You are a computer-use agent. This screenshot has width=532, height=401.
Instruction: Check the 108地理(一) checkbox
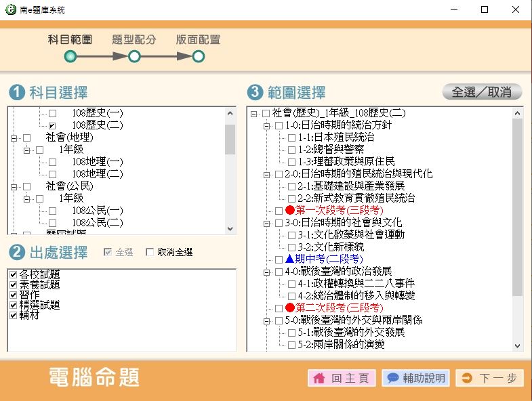coord(52,162)
